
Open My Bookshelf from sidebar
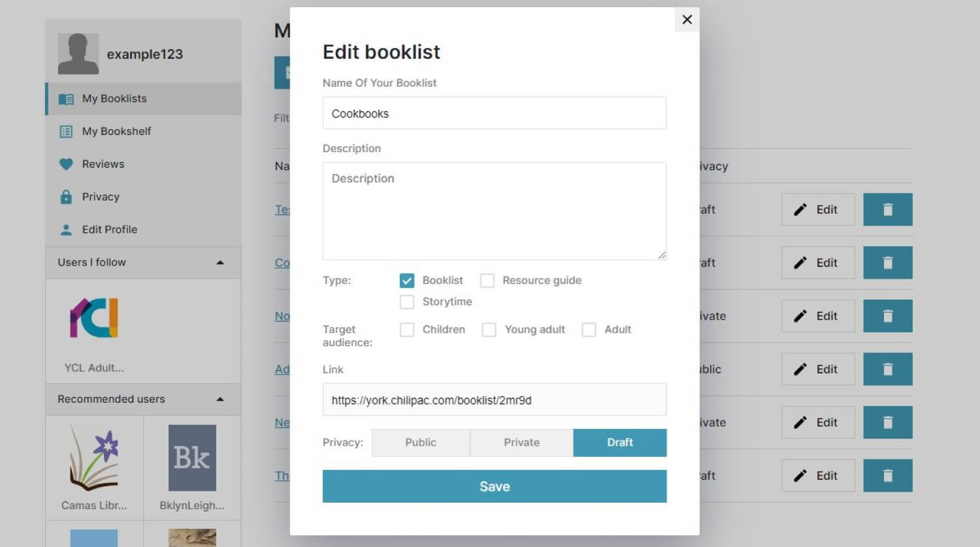[143, 131]
